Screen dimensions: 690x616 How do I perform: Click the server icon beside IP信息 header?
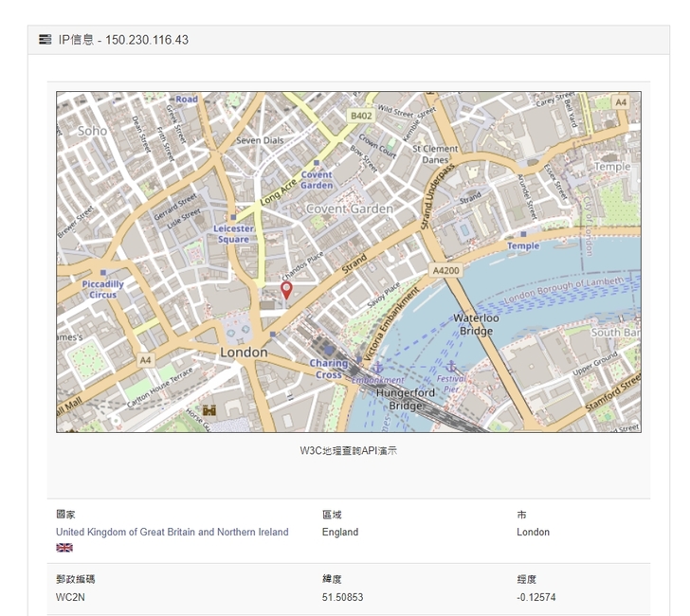[x=45, y=40]
